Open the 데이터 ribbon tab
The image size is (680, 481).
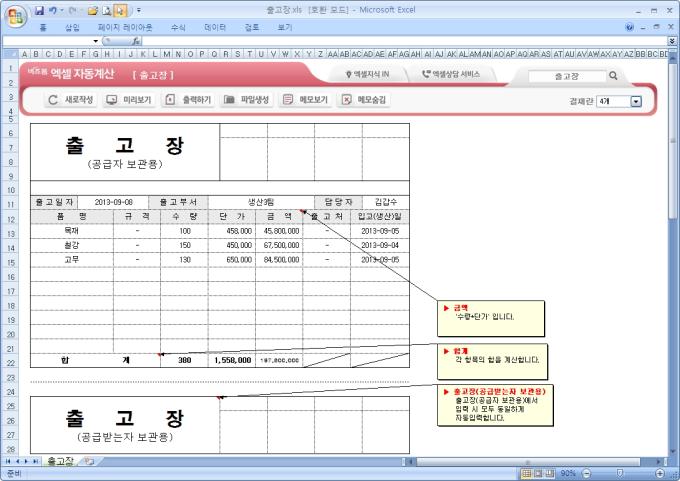coord(215,27)
